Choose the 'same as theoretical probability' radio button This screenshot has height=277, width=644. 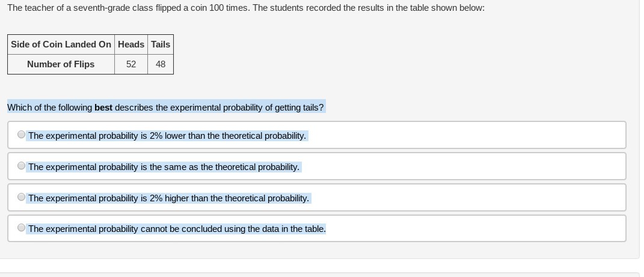(22, 166)
